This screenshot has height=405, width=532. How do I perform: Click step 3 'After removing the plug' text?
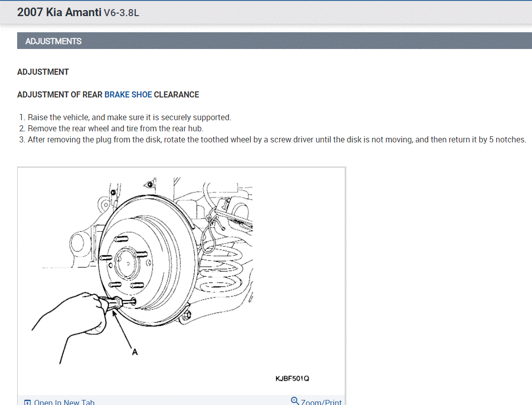pos(277,140)
